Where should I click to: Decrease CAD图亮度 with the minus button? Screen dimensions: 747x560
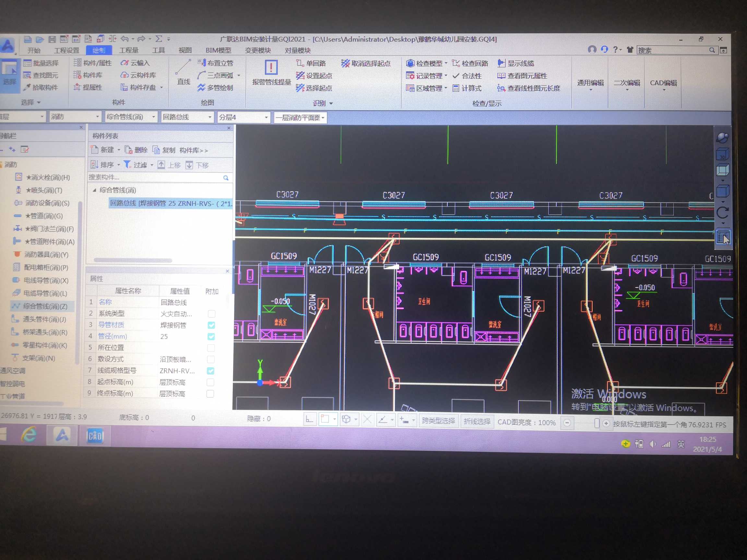[567, 423]
